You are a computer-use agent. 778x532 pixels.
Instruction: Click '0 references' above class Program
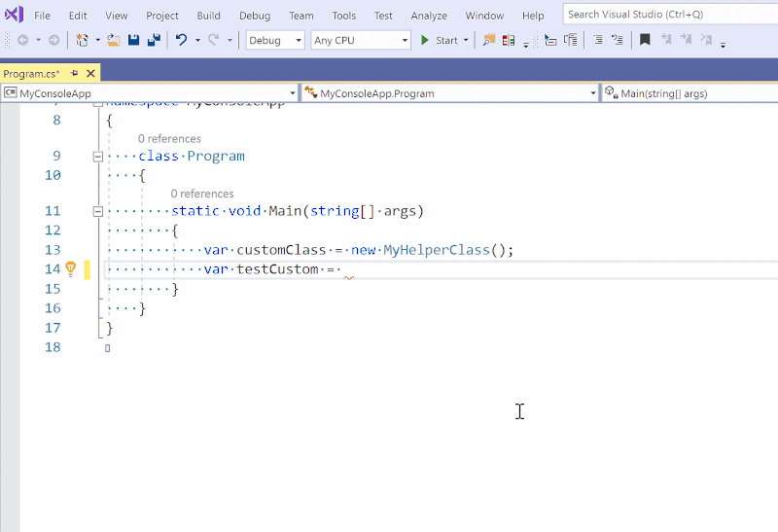pos(169,138)
